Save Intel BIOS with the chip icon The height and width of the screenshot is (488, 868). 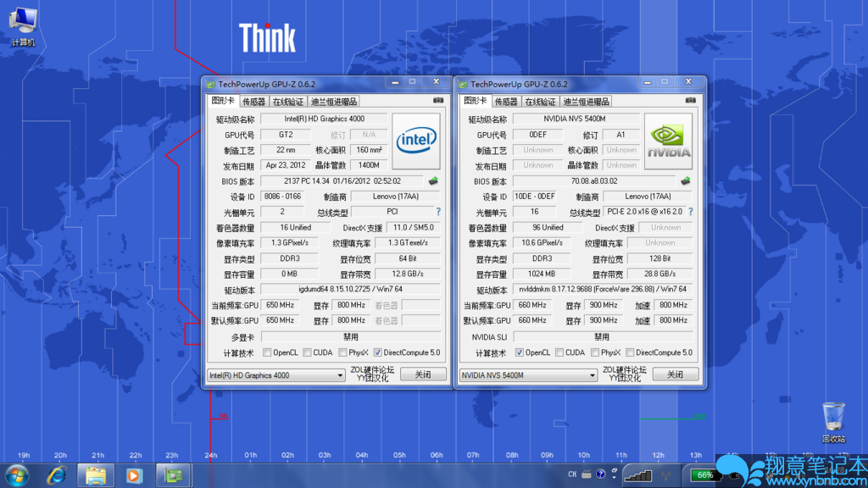point(433,181)
